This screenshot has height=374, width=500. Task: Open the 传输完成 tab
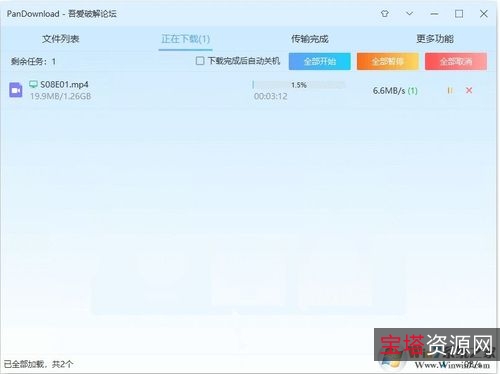click(x=310, y=39)
